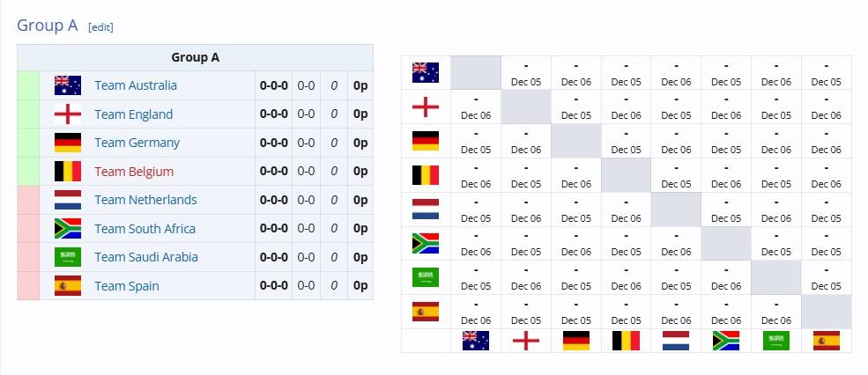868x375 pixels.
Task: Open the Team Netherlands page link
Action: pos(145,200)
